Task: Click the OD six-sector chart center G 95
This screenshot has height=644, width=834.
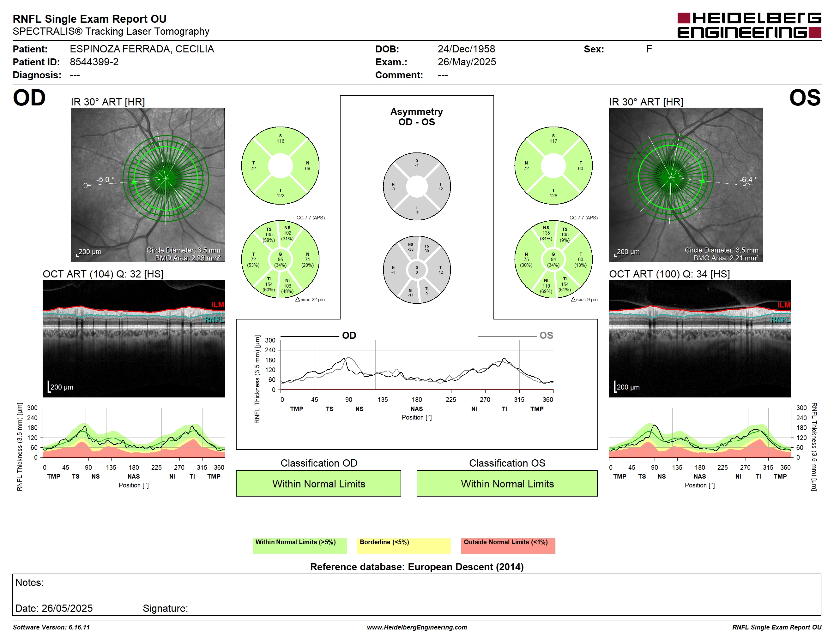Action: point(280,259)
